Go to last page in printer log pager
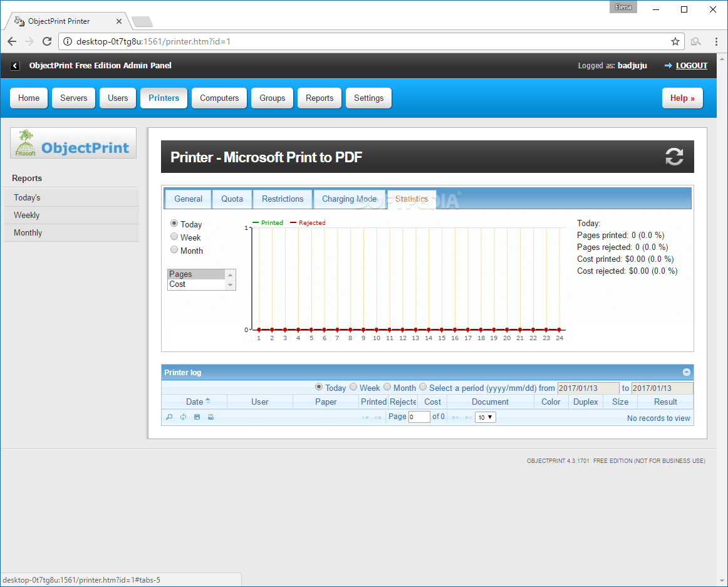 coord(468,417)
